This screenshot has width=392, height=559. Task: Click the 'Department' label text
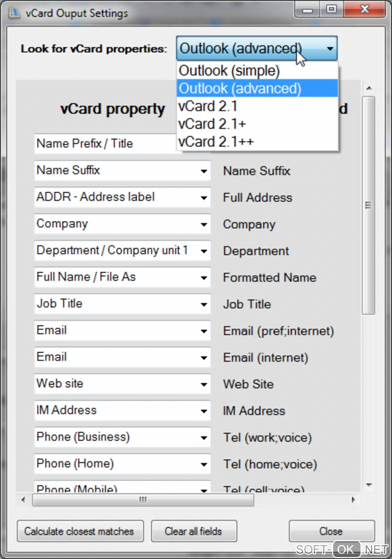(x=256, y=251)
